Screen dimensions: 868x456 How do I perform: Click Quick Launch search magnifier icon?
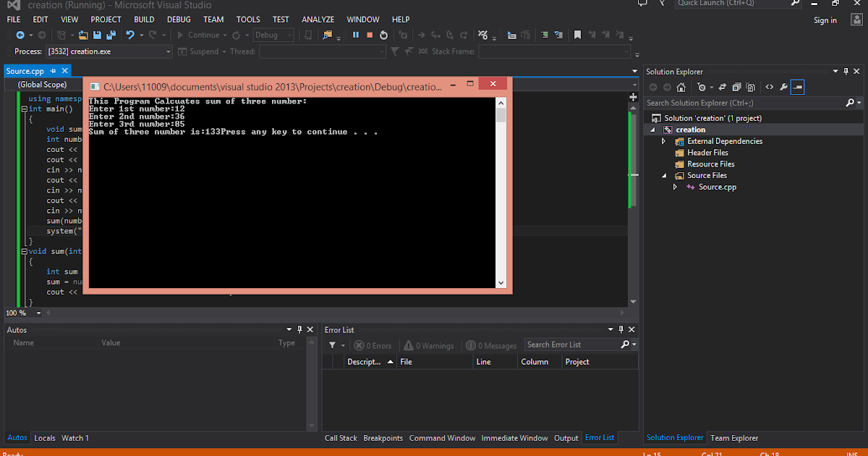(x=795, y=3)
